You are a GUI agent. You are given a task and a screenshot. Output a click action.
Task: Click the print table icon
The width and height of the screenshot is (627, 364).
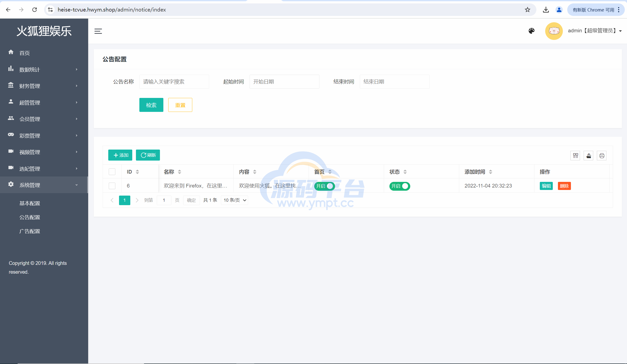(x=602, y=156)
